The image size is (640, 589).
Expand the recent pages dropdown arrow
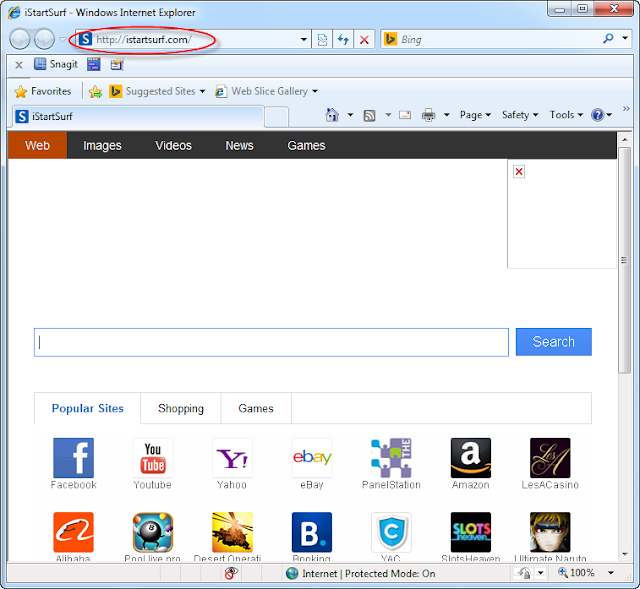tap(62, 40)
